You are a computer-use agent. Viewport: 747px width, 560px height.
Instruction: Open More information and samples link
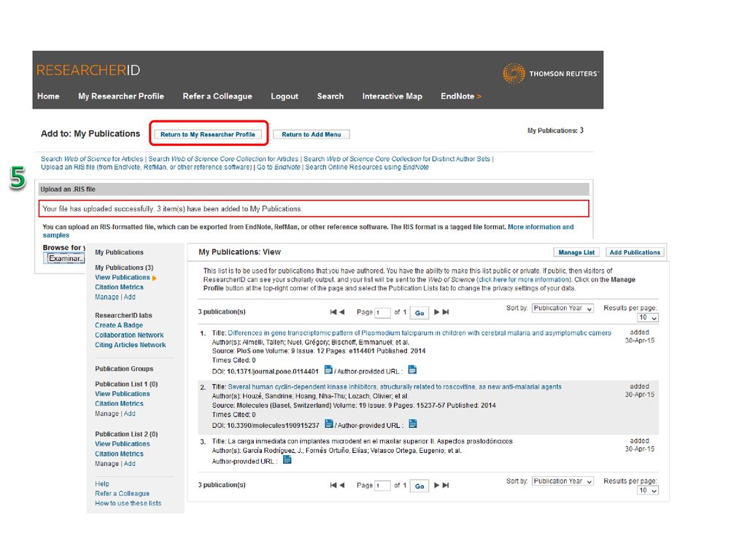541,227
